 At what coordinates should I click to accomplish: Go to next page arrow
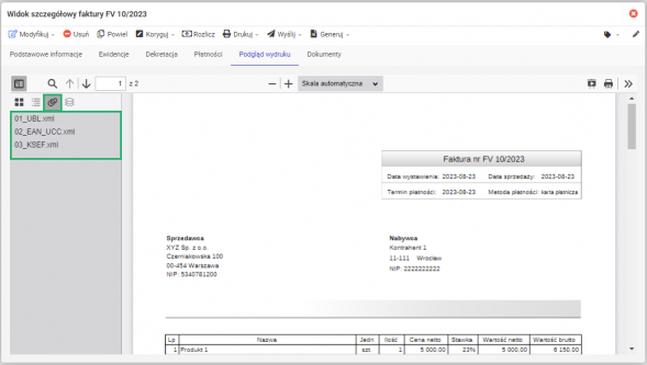(x=86, y=84)
